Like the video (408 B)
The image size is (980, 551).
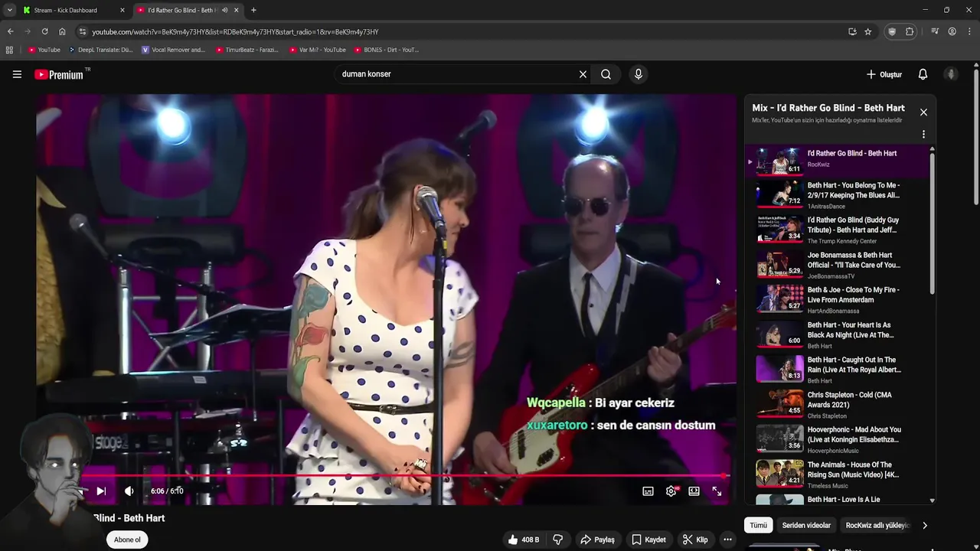tap(523, 540)
